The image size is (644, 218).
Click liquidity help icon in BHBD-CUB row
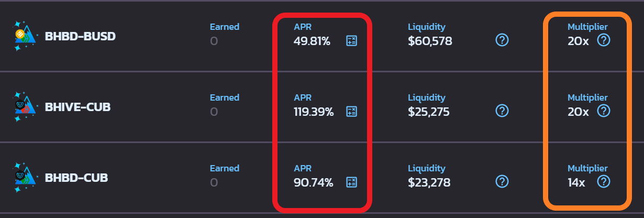pyautogui.click(x=502, y=181)
